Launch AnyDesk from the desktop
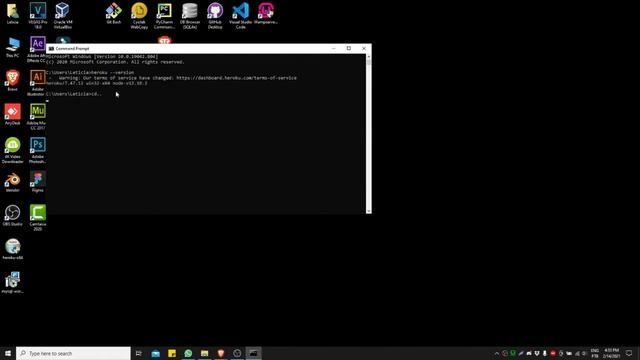 tap(13, 114)
